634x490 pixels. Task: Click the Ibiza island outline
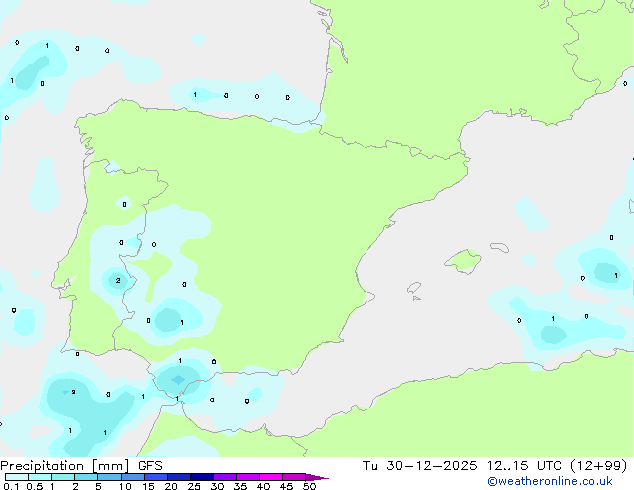[414, 288]
